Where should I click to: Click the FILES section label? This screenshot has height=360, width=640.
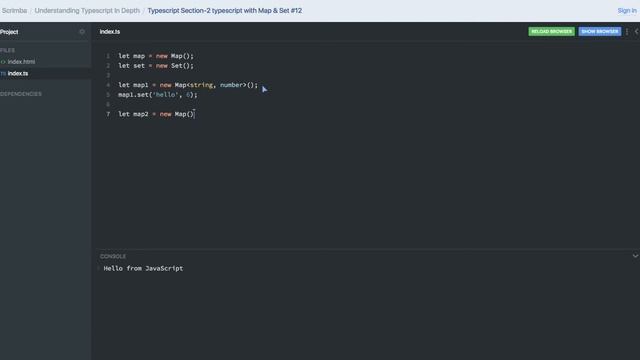click(7, 50)
